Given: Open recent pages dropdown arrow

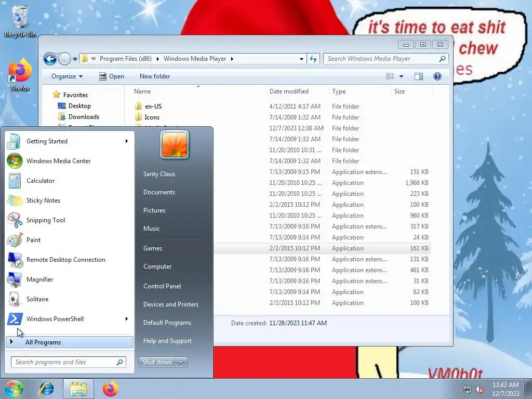Looking at the screenshot, I should (x=75, y=59).
